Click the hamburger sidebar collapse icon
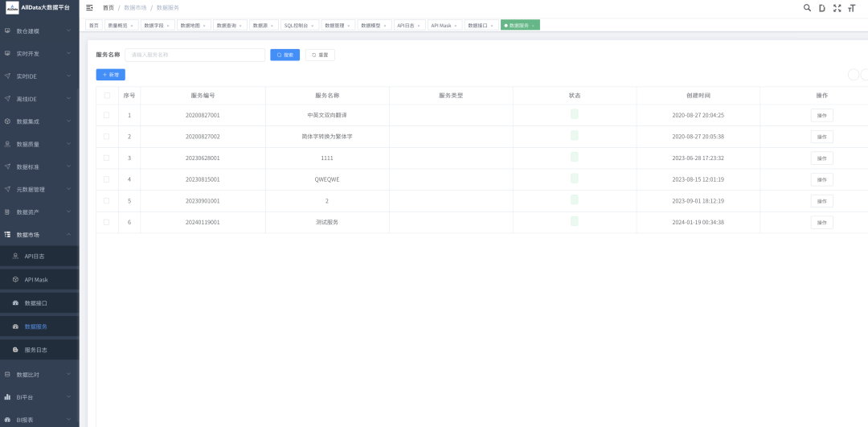Viewport: 868px width, 427px height. pos(89,7)
